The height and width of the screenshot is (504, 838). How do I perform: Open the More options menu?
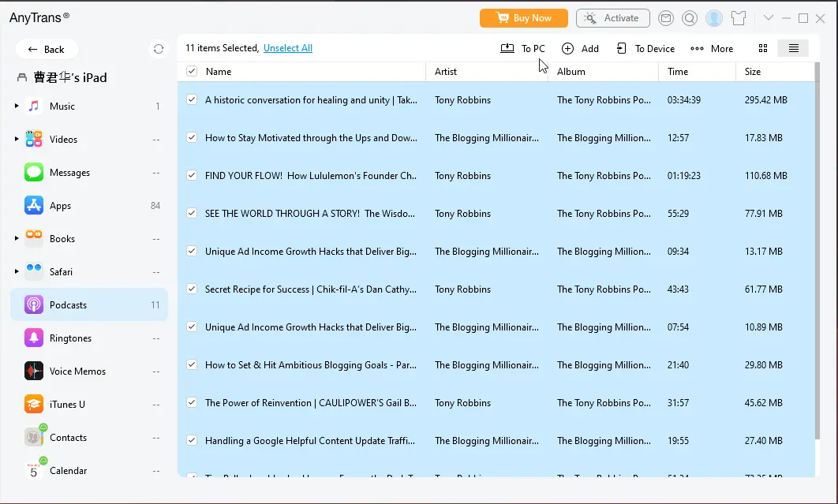point(712,49)
